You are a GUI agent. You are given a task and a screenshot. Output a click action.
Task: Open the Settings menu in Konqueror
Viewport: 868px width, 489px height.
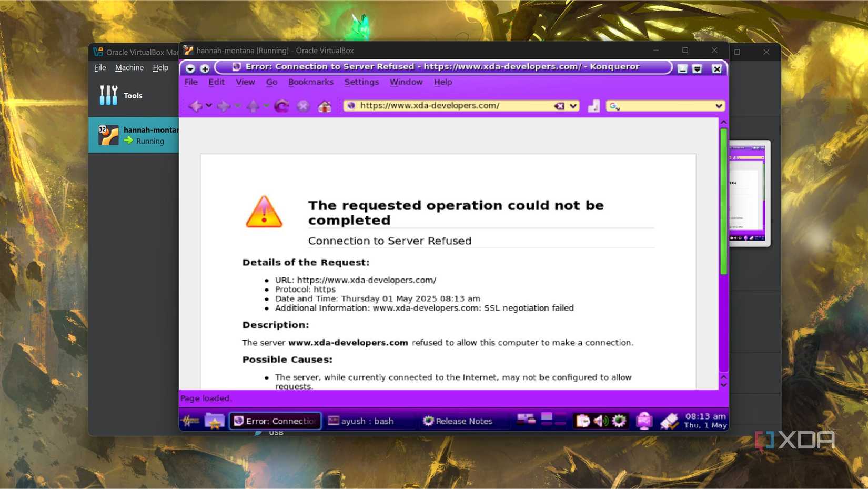361,82
